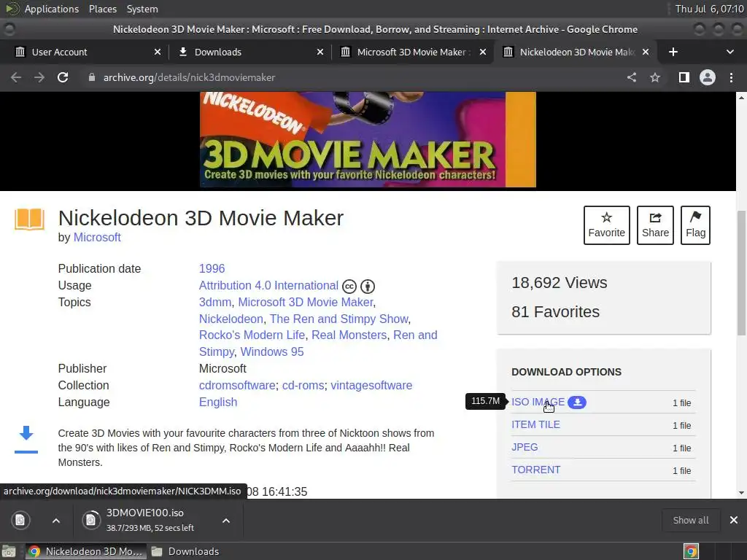Click the share page icon in address bar
Viewport: 747px width, 560px height.
[x=632, y=77]
